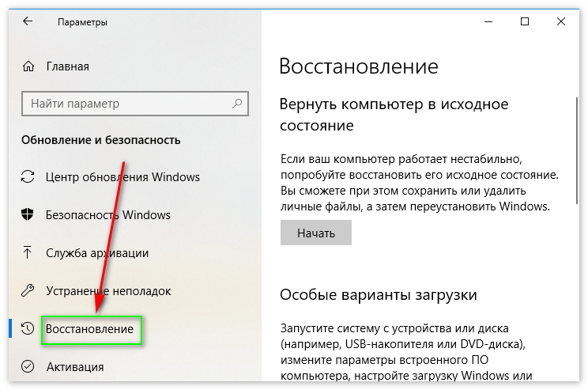Maximize the Параметры window

[525, 22]
